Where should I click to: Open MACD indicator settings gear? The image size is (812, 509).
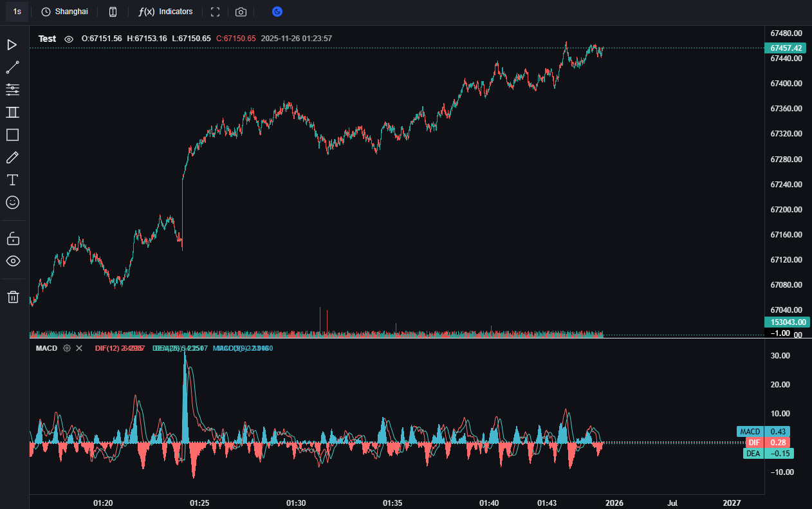click(66, 348)
